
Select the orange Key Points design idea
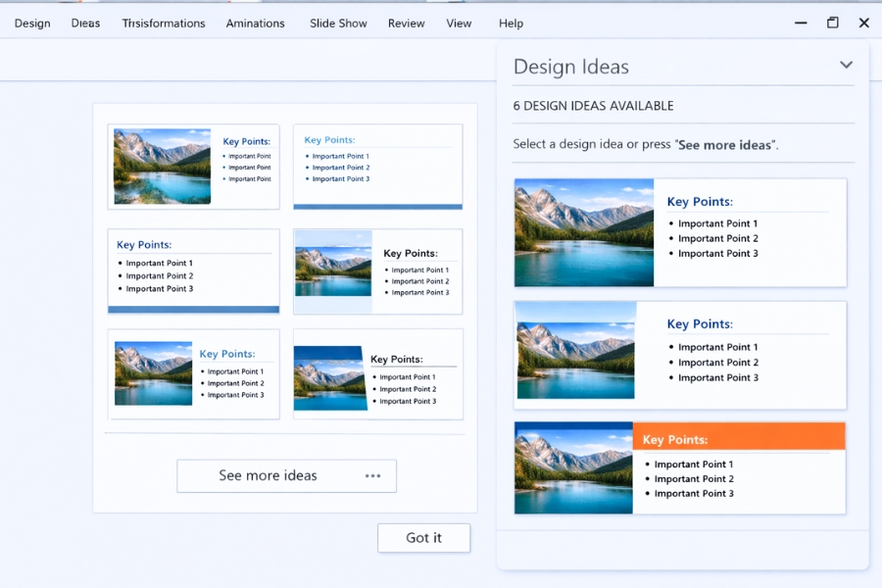click(679, 467)
